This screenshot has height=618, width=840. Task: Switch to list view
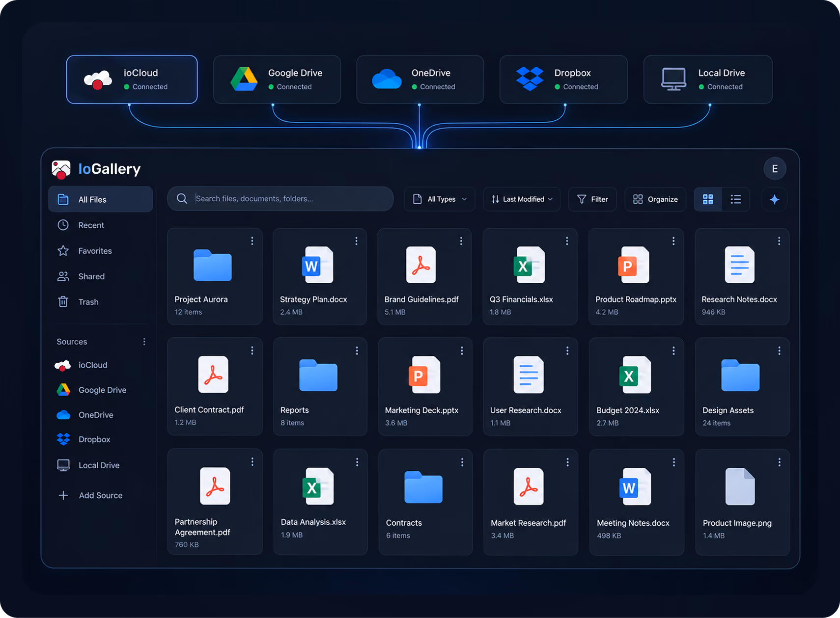point(736,199)
